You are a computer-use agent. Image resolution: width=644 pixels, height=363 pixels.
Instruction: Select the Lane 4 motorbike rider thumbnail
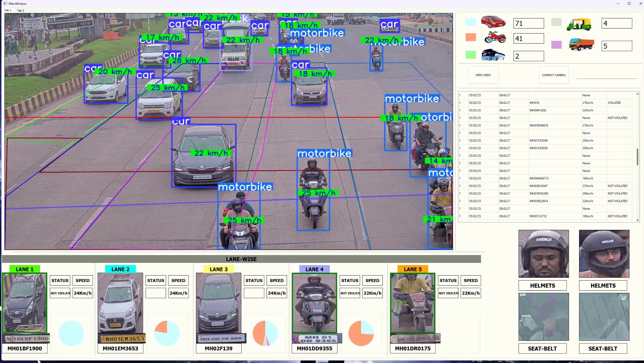pyautogui.click(x=315, y=303)
